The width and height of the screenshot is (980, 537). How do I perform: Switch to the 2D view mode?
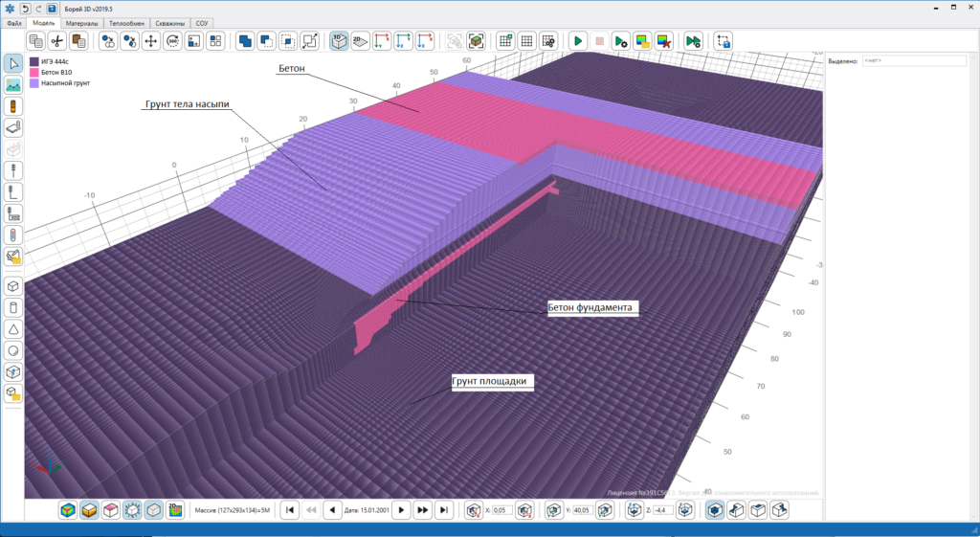[361, 41]
